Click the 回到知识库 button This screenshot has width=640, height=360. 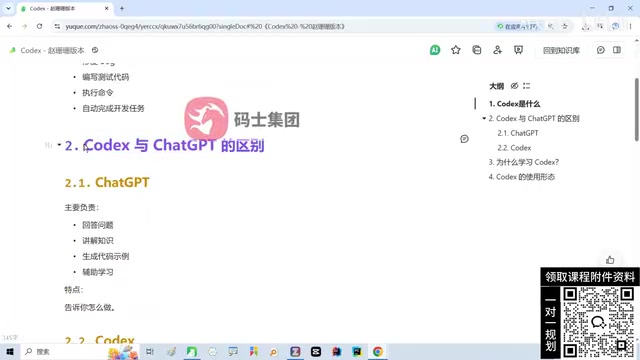(561, 50)
